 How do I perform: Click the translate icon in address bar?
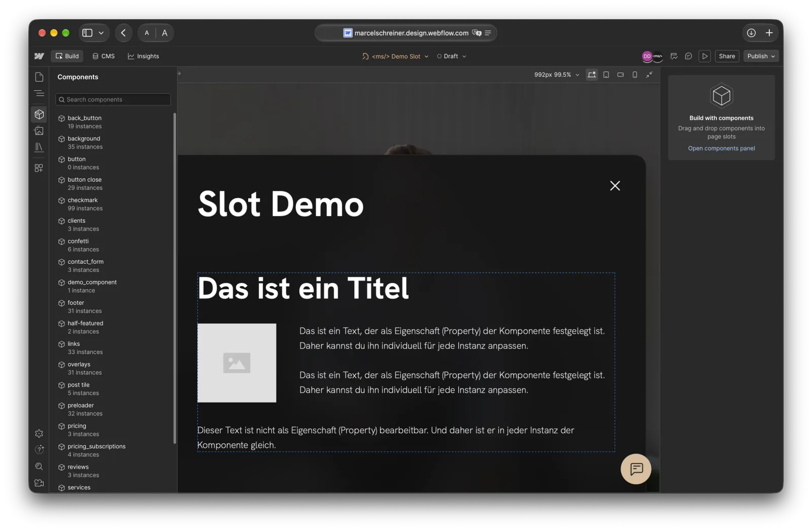pos(477,33)
